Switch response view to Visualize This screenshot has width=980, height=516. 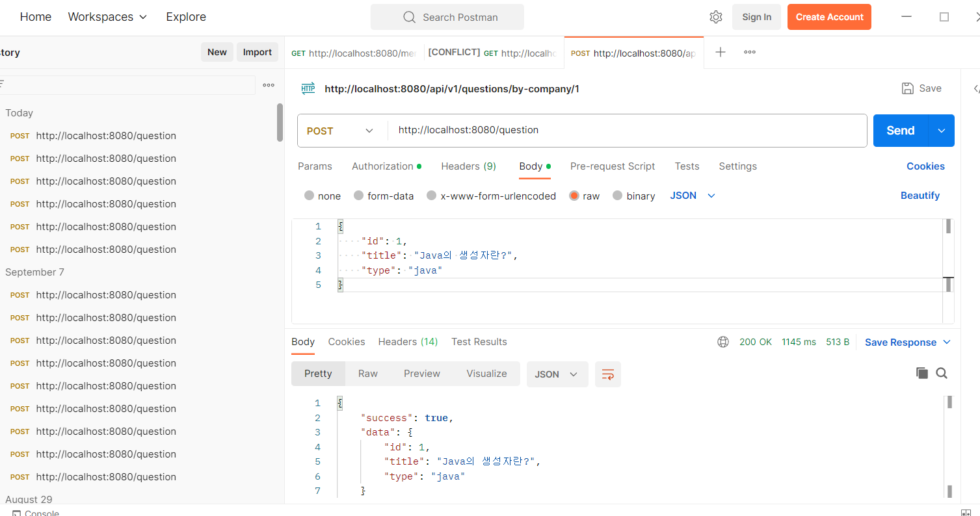(486, 374)
